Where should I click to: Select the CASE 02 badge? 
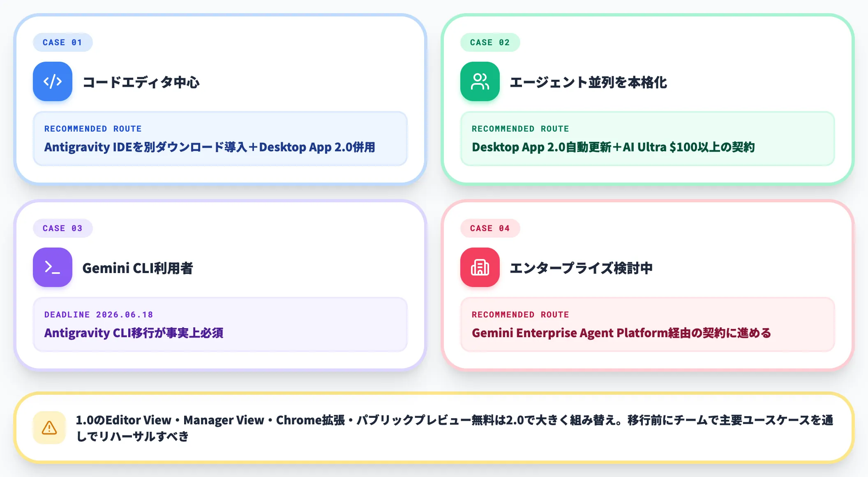click(x=490, y=42)
